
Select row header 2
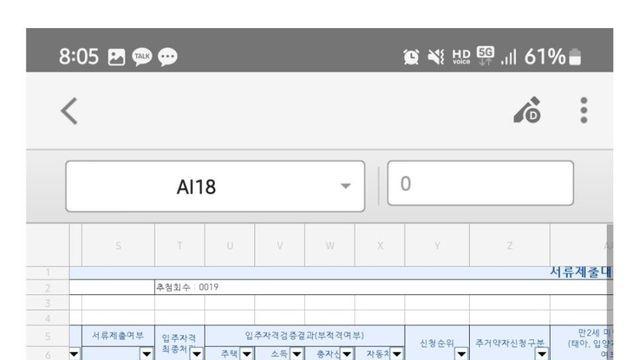tap(48, 287)
